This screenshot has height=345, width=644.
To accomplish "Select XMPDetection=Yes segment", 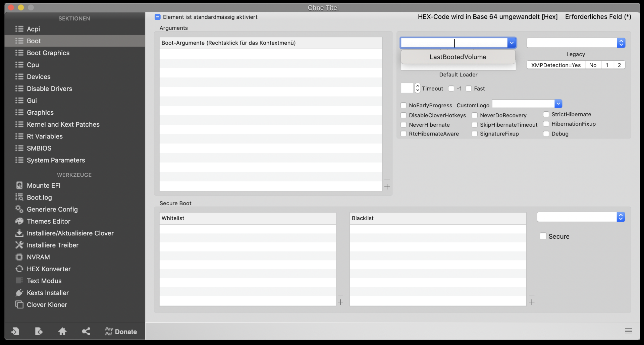I will click(x=556, y=65).
